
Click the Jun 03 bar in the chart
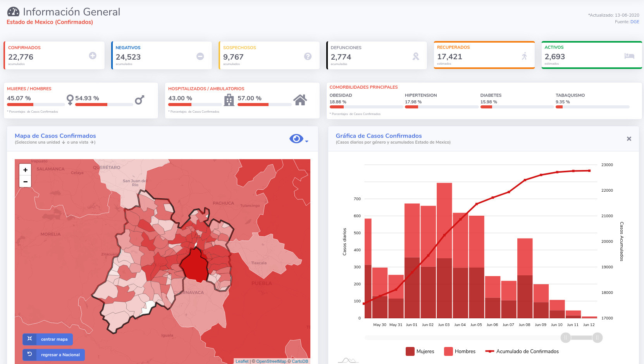(x=444, y=251)
